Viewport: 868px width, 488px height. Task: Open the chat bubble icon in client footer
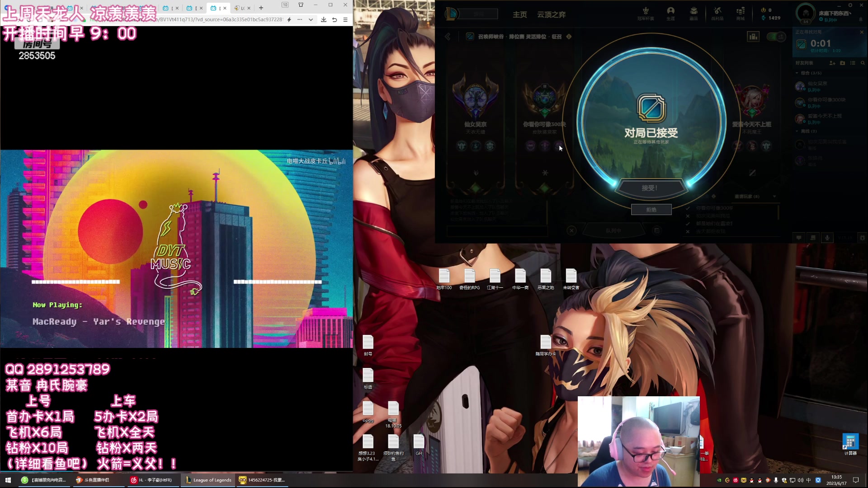click(x=799, y=238)
